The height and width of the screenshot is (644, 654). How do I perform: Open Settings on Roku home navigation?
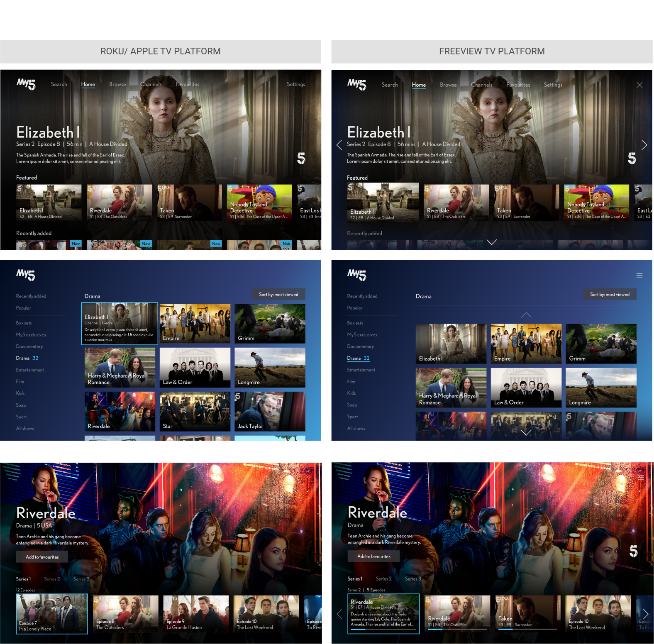[x=296, y=84]
